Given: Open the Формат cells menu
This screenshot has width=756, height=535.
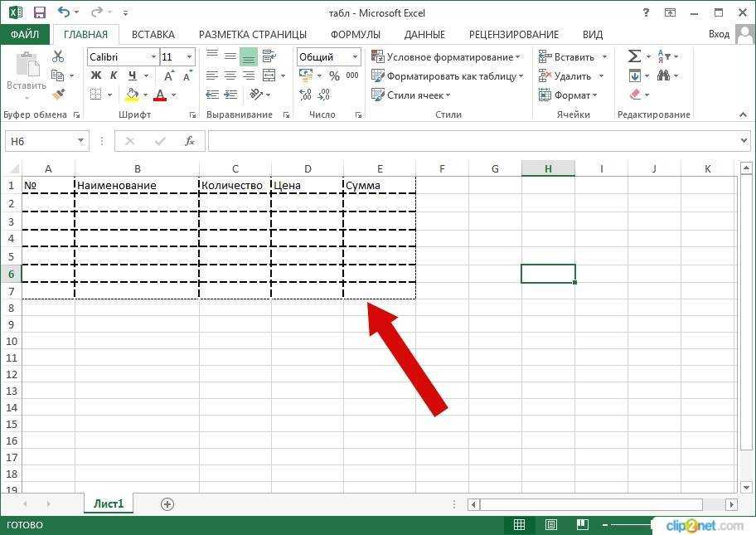Looking at the screenshot, I should pyautogui.click(x=568, y=95).
